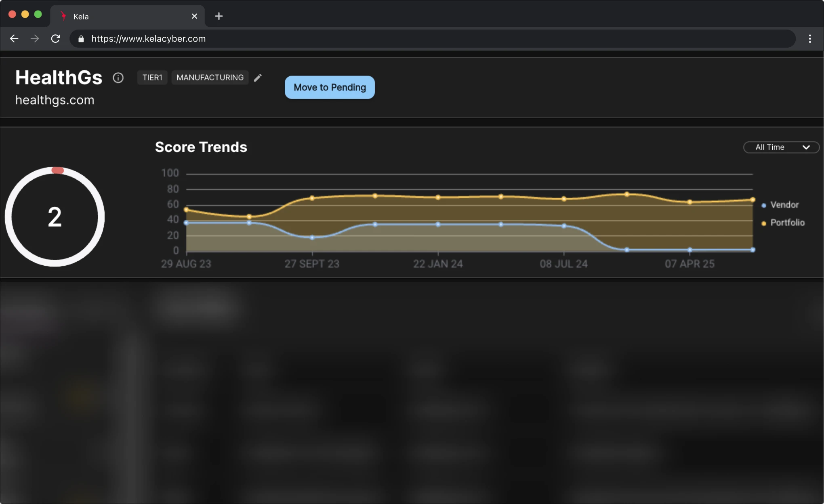Image resolution: width=824 pixels, height=504 pixels.
Task: Open a new browser tab
Action: [x=219, y=16]
